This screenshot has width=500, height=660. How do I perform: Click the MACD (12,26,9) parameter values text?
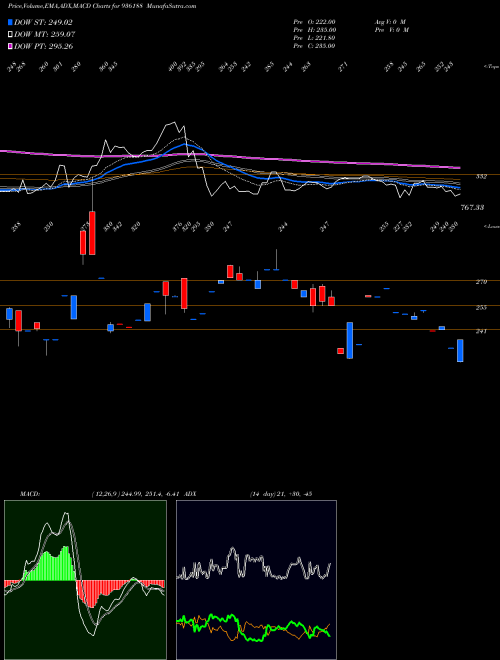pos(137,494)
